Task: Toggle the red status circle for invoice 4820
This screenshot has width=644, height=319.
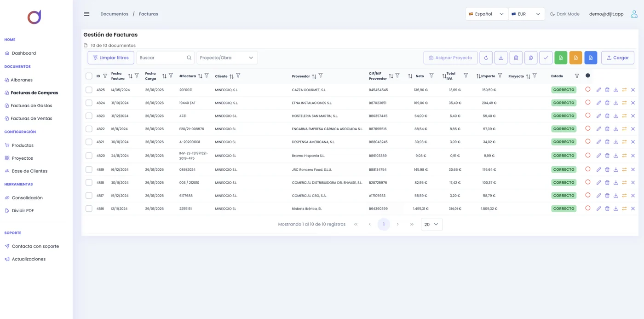Action: [x=588, y=155]
